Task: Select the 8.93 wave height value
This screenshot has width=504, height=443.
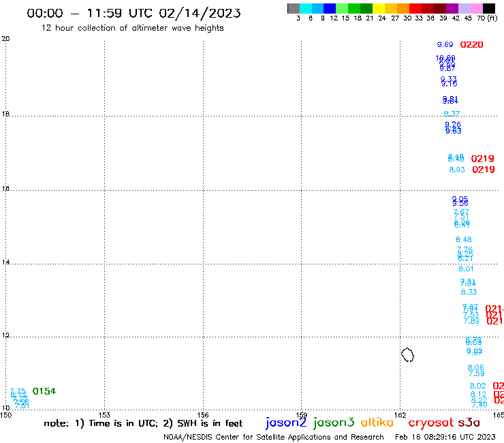Action: coord(457,170)
